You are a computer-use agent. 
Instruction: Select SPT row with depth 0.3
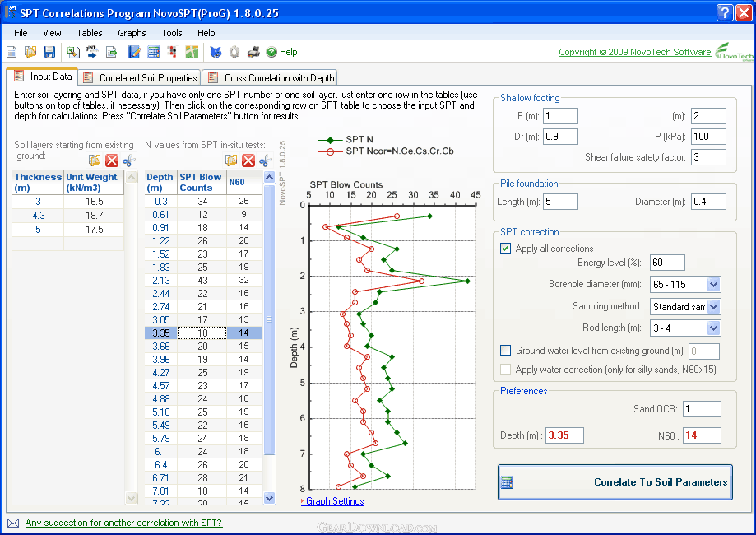pos(203,201)
